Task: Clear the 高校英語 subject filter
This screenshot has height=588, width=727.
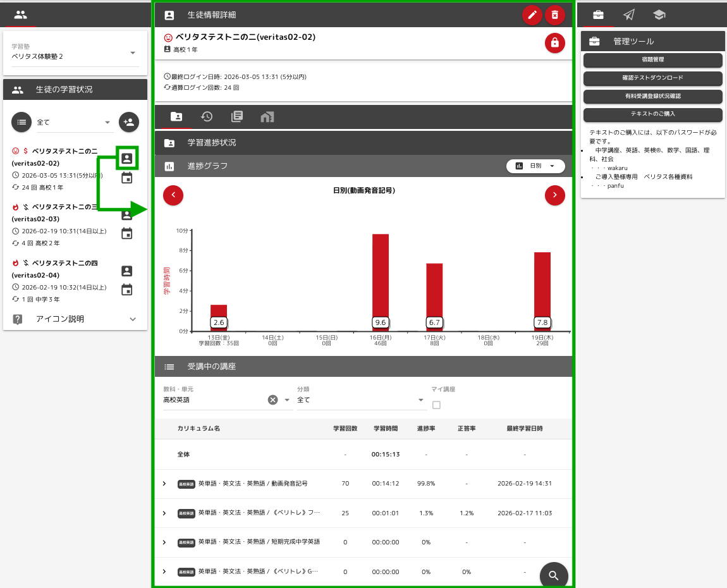Action: 272,400
